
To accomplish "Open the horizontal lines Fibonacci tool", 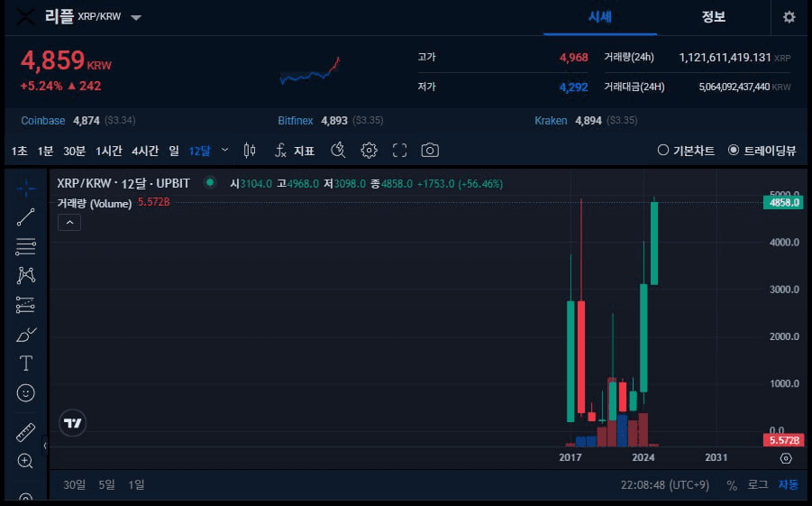I will 26,247.
